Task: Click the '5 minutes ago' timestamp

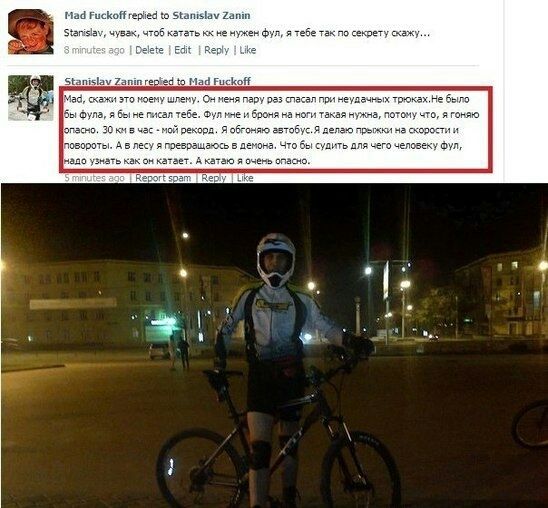Action: [94, 178]
